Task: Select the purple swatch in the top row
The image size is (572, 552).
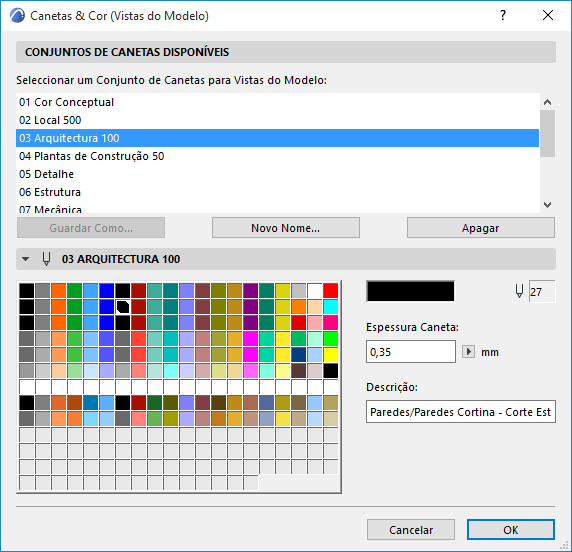Action: pos(251,291)
